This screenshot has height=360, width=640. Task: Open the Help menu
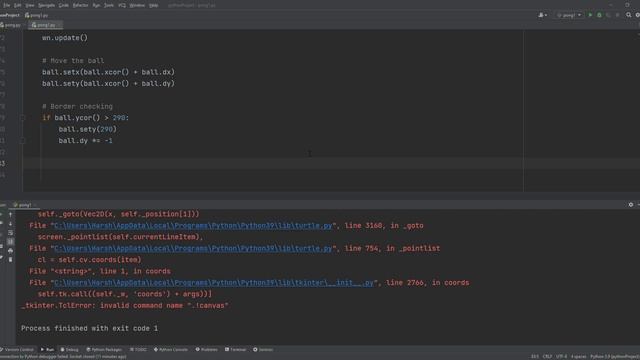pyautogui.click(x=153, y=5)
